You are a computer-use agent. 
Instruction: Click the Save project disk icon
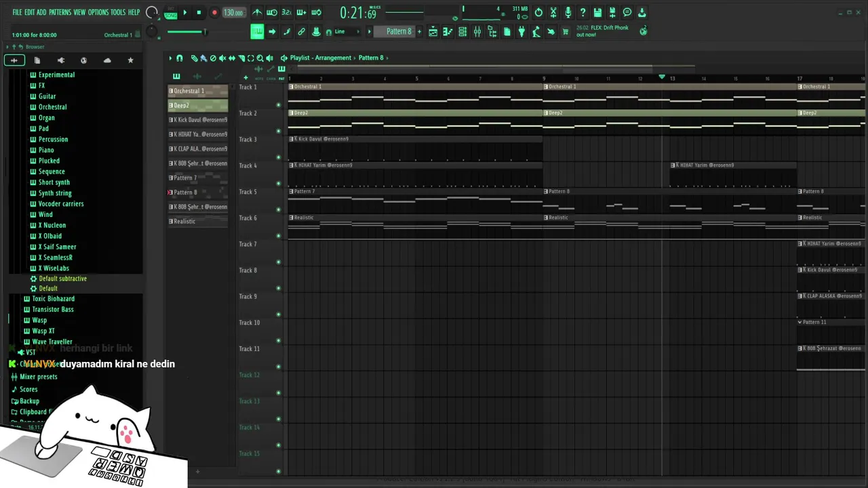click(x=597, y=12)
